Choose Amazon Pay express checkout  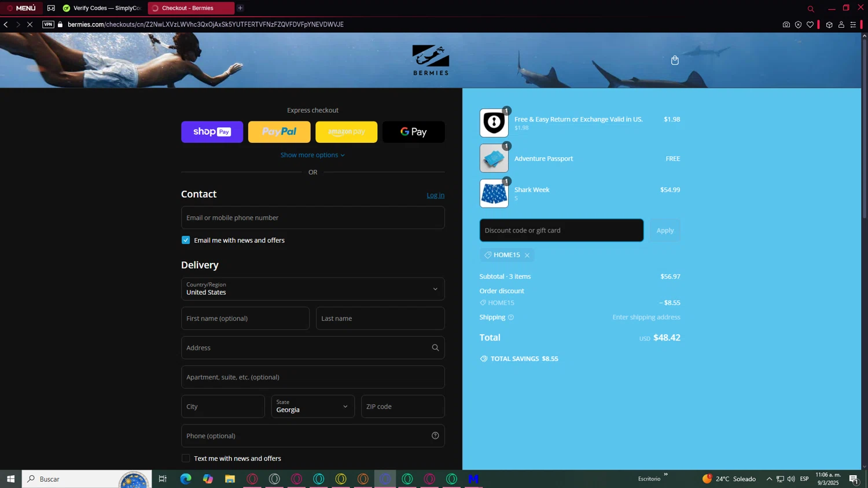pos(346,132)
